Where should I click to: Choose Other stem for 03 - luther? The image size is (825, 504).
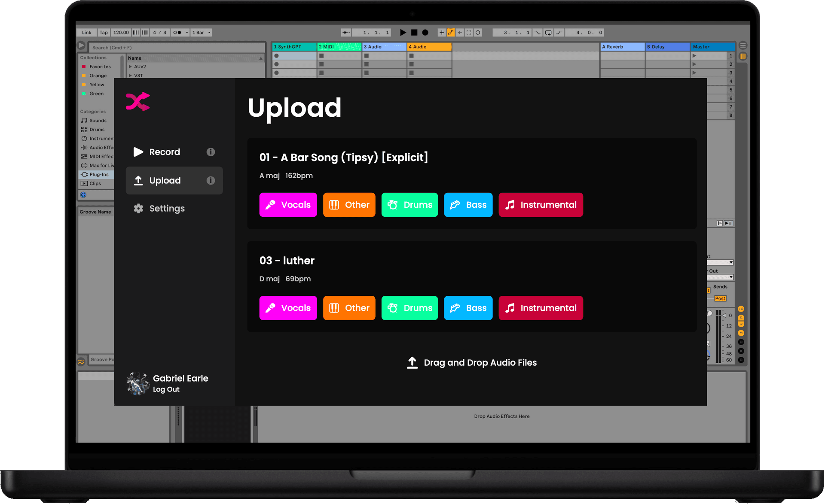tap(349, 308)
